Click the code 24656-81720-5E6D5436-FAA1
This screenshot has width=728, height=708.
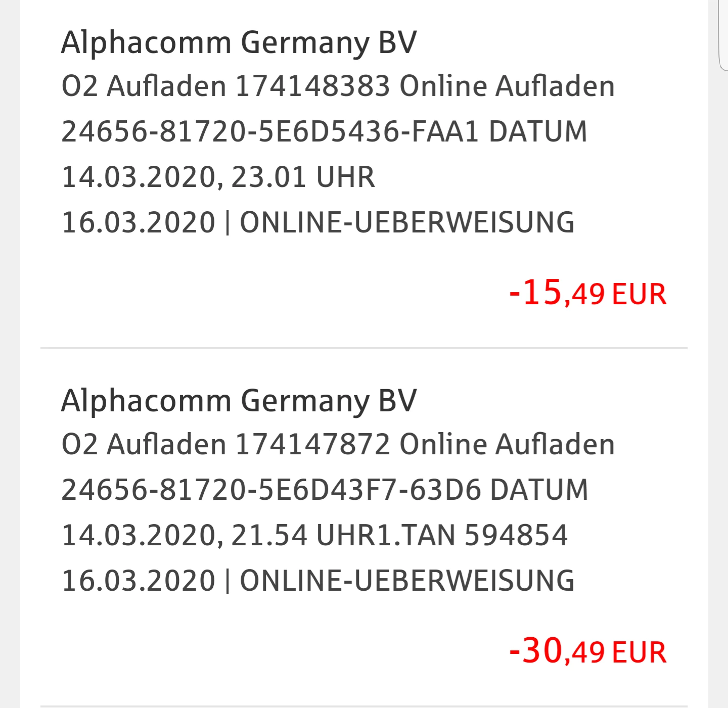pos(270,131)
